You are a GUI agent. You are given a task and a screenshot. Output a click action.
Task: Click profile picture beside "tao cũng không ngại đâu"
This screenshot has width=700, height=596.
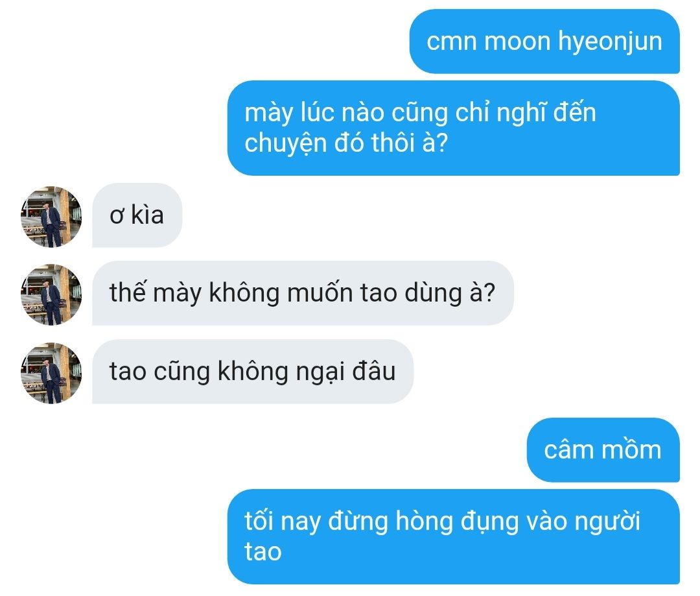[x=51, y=373]
